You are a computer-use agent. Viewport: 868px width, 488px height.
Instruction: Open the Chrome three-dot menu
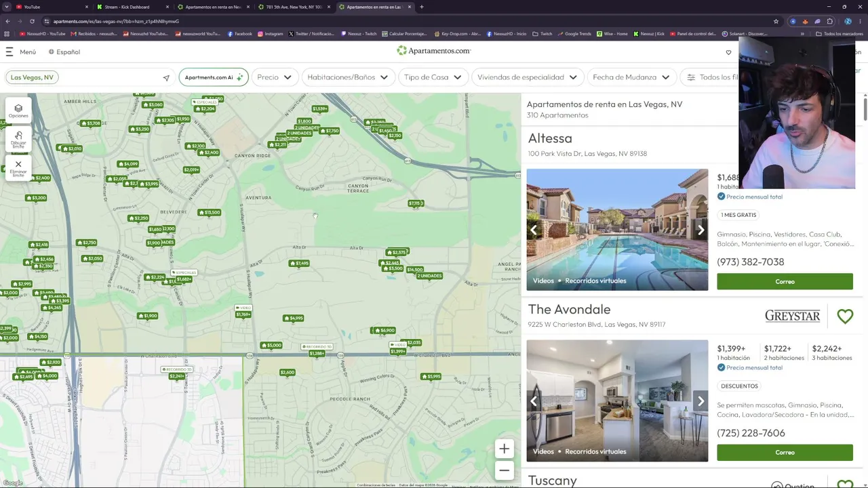(861, 21)
